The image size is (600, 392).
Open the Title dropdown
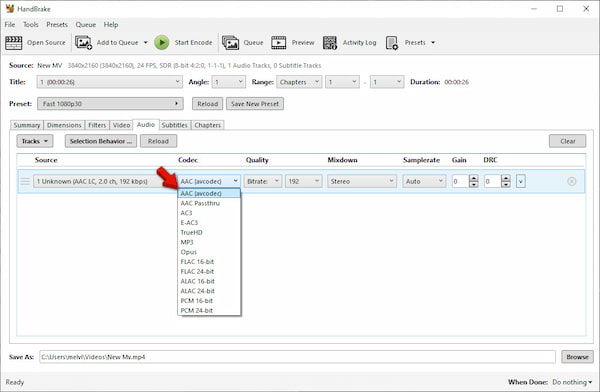110,82
